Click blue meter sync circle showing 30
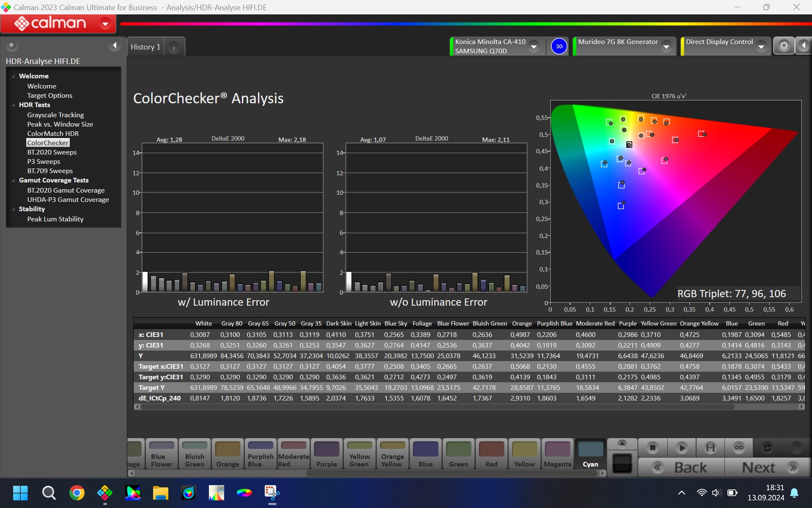This screenshot has height=508, width=812. 559,46
